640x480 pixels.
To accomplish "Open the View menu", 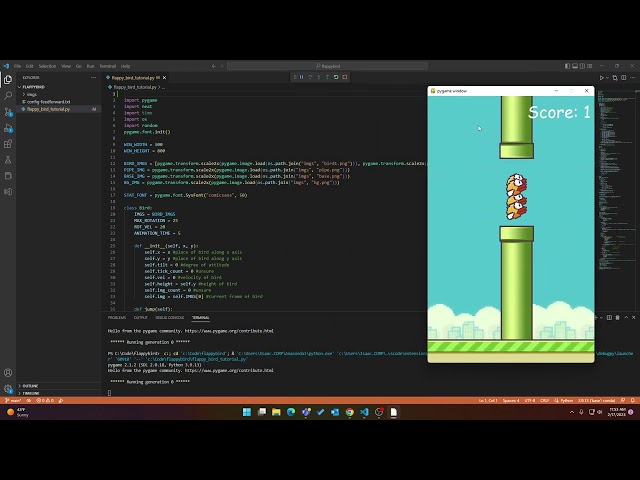I will 66,66.
